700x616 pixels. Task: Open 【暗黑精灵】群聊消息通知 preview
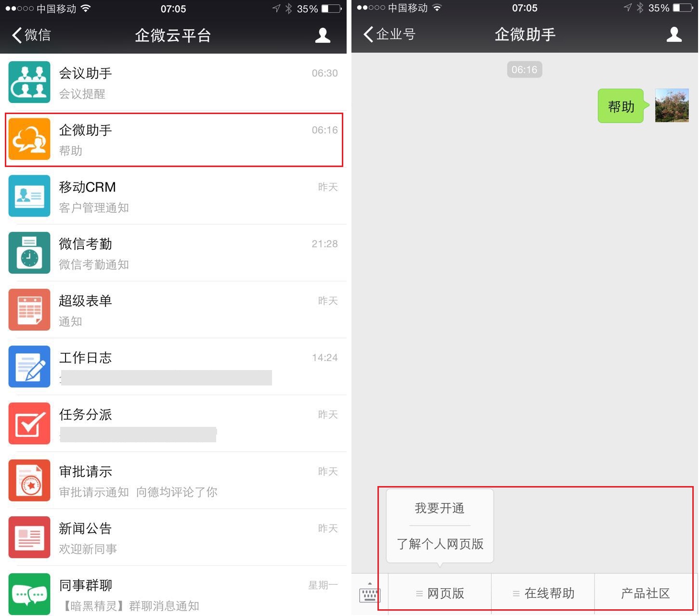[129, 606]
